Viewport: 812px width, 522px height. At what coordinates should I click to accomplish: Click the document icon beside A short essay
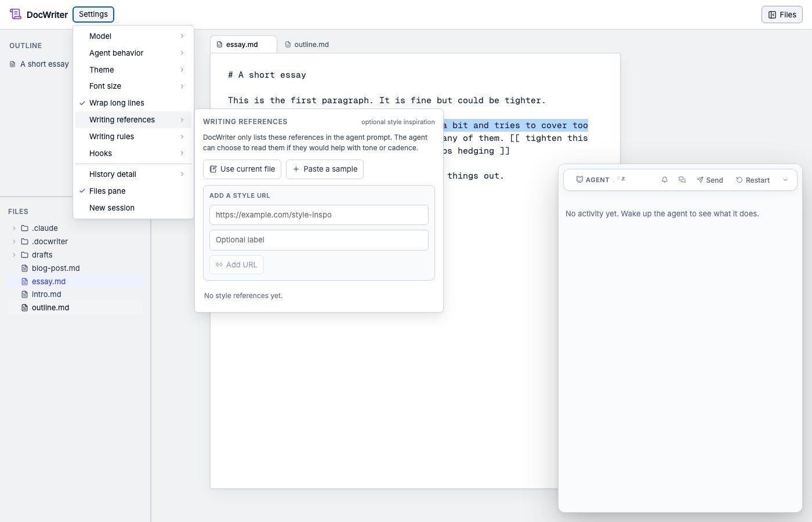click(13, 64)
